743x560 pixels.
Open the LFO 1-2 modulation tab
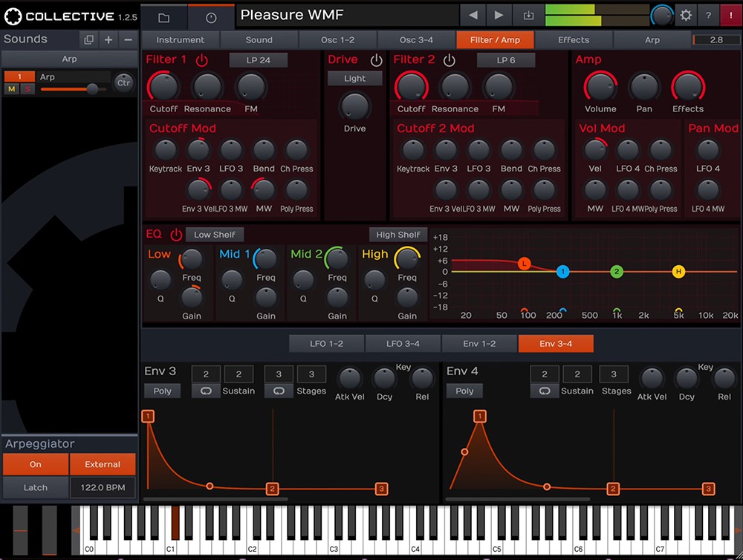click(326, 343)
